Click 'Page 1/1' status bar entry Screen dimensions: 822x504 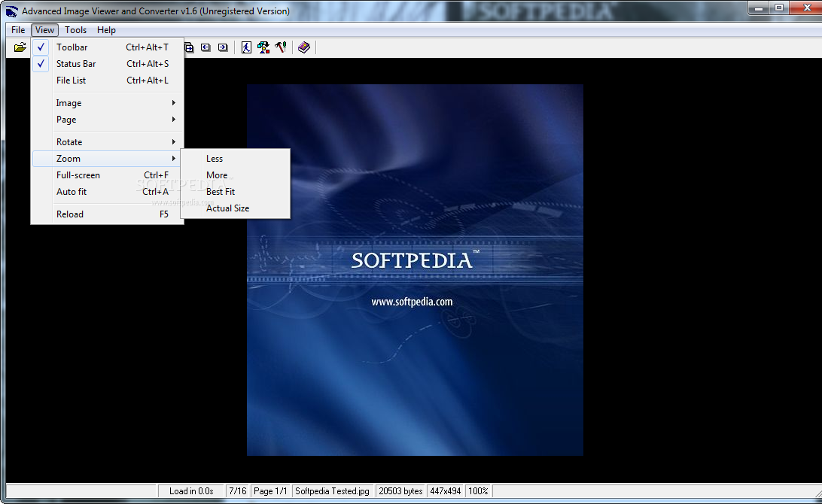(270, 491)
